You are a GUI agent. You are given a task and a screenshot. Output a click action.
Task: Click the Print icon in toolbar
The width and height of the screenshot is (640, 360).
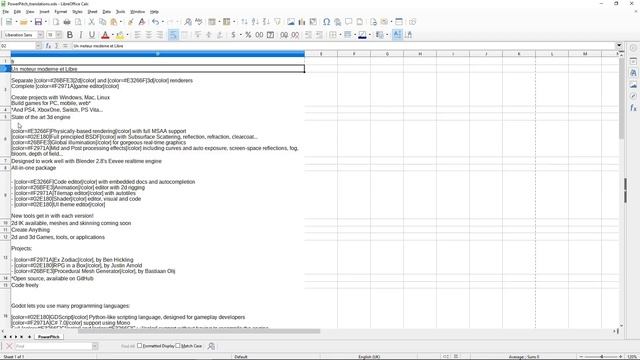pyautogui.click(x=67, y=22)
